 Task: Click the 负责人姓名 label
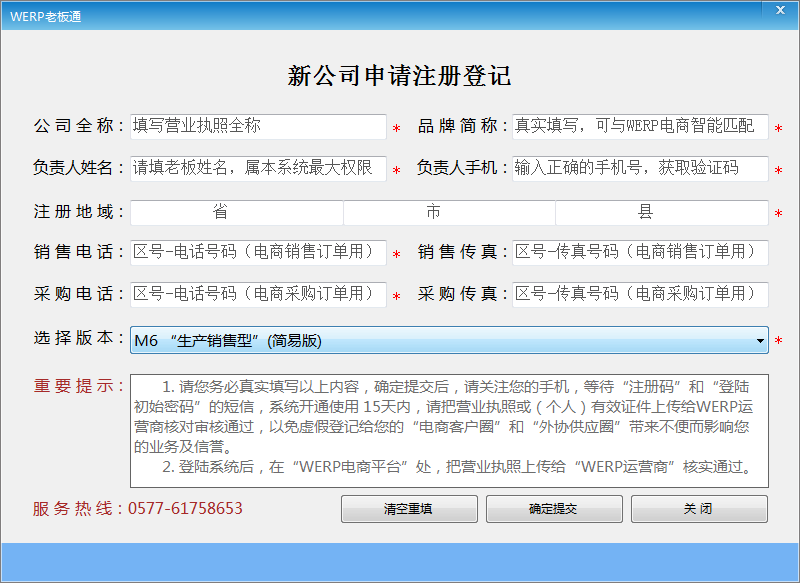coord(79,167)
